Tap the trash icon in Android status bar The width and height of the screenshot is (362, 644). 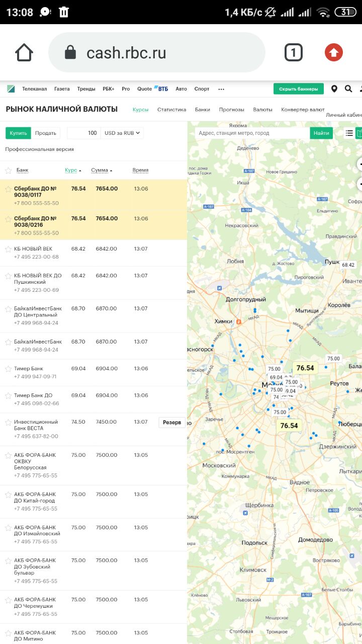coord(64,12)
